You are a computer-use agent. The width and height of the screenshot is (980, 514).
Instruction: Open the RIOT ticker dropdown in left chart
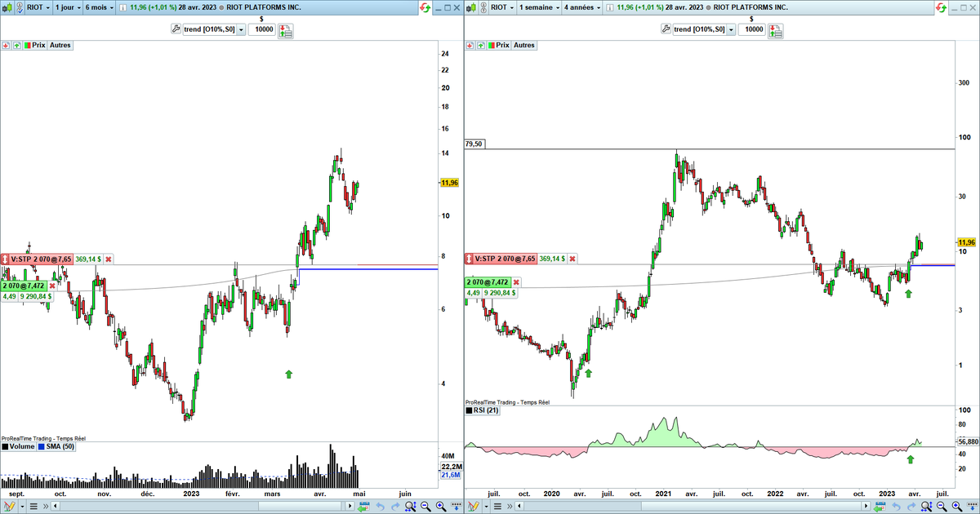(38, 7)
